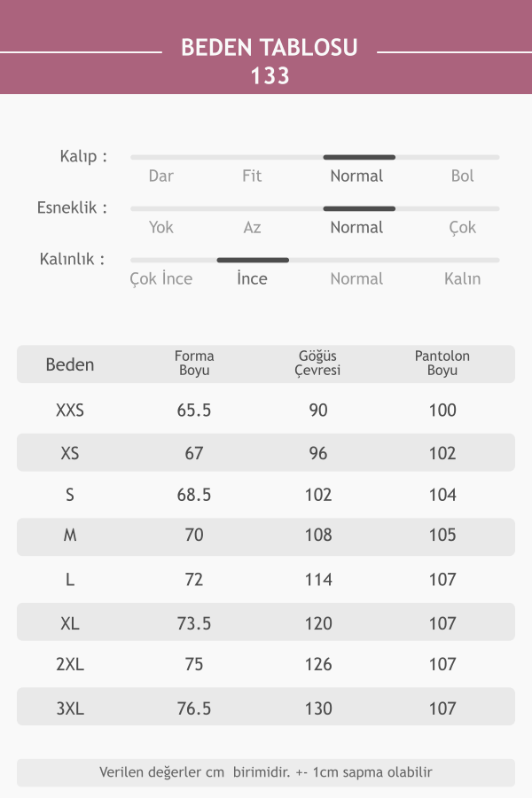Click the "Forma Boyu" column header

[x=194, y=364]
